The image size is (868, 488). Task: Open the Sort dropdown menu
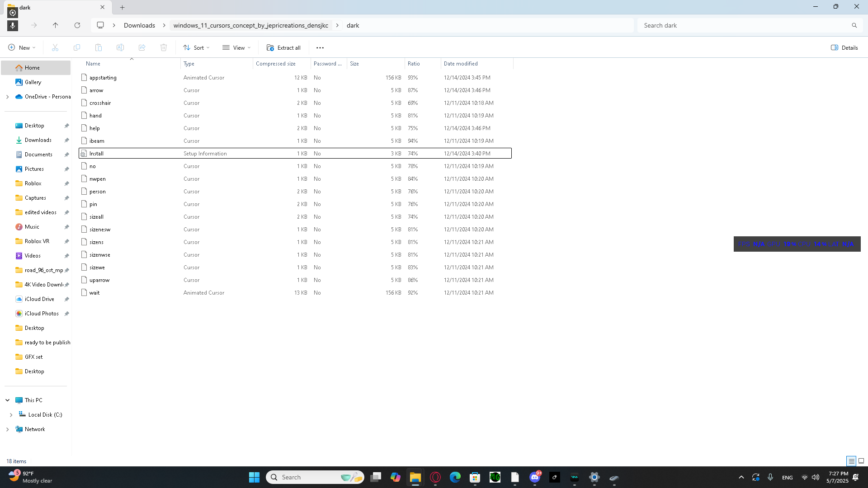pos(196,47)
